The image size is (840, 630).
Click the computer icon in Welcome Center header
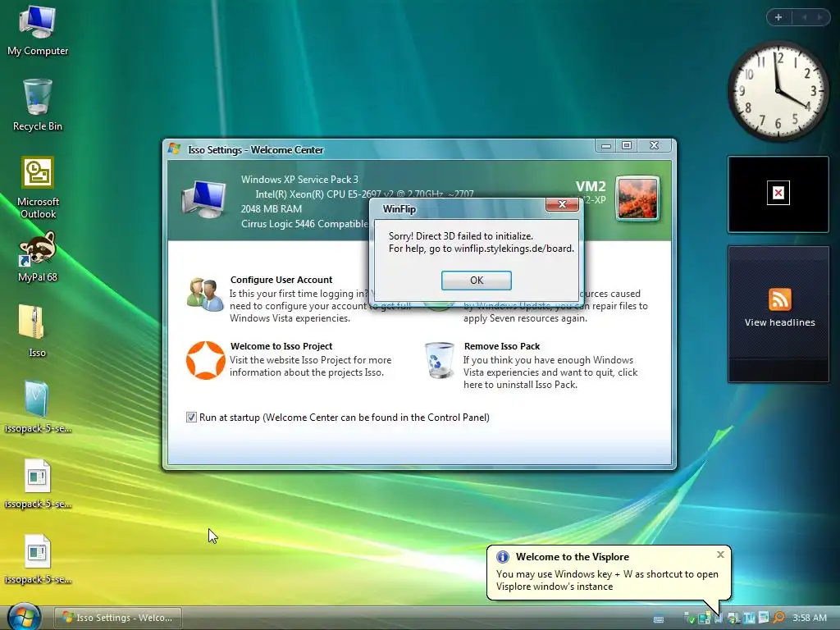(204, 199)
